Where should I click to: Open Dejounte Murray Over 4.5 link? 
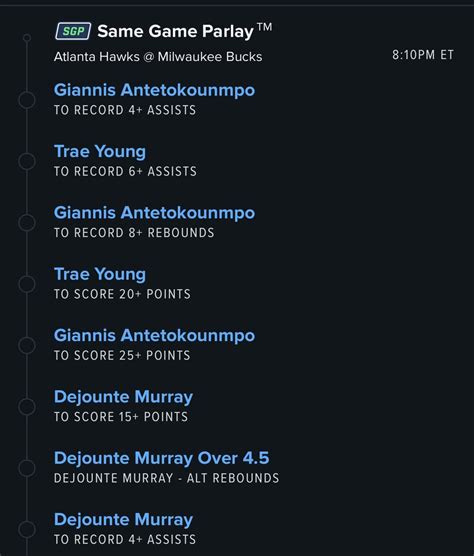tap(162, 458)
